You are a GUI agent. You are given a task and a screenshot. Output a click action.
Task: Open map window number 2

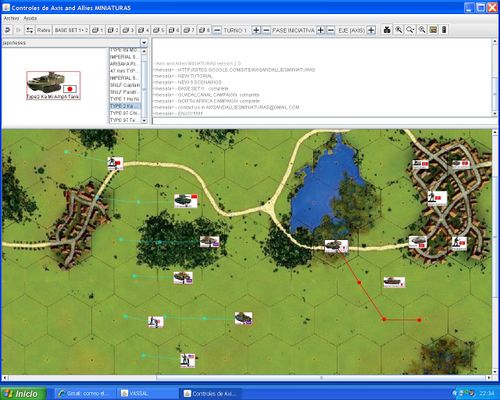tap(113, 30)
